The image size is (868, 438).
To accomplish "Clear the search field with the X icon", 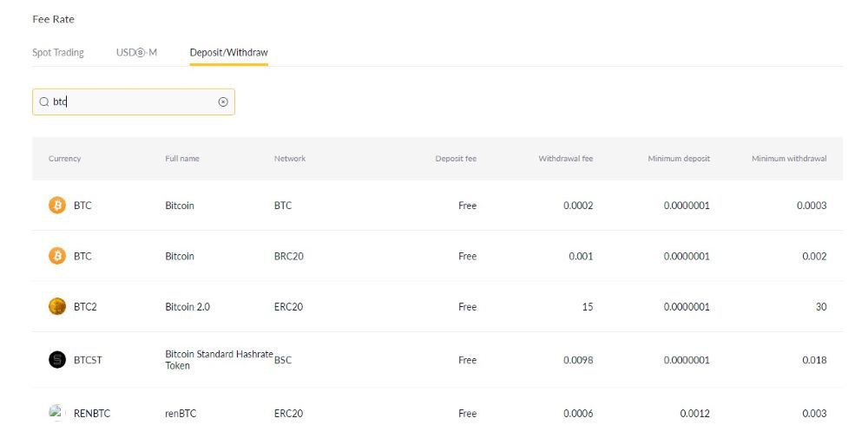I will click(223, 101).
